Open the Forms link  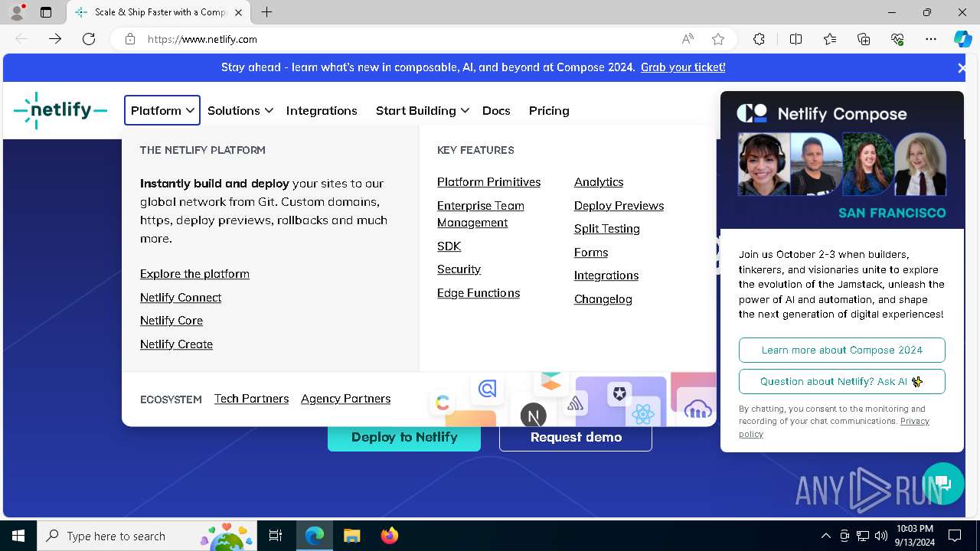(591, 253)
